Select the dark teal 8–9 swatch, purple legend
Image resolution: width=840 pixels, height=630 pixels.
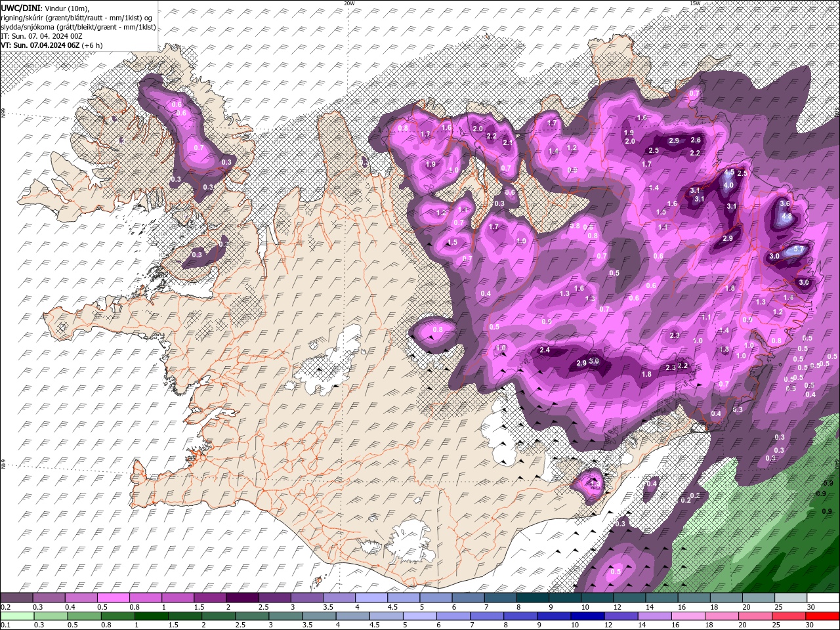534,598
